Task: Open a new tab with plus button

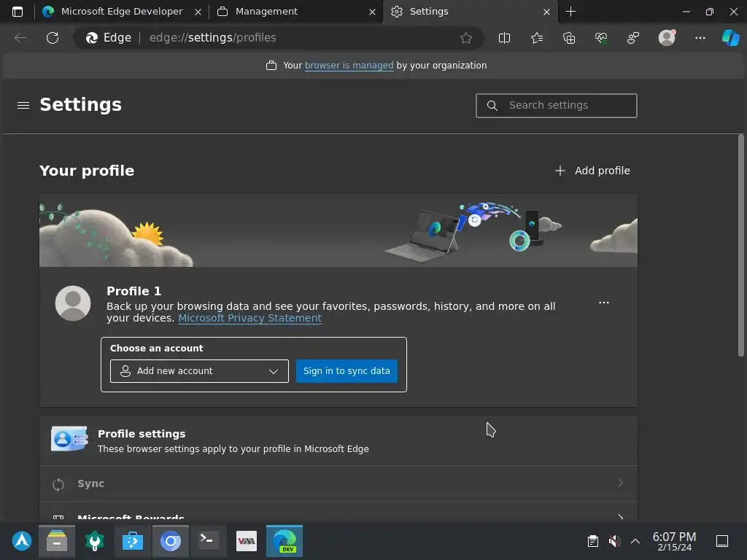Action: (570, 12)
